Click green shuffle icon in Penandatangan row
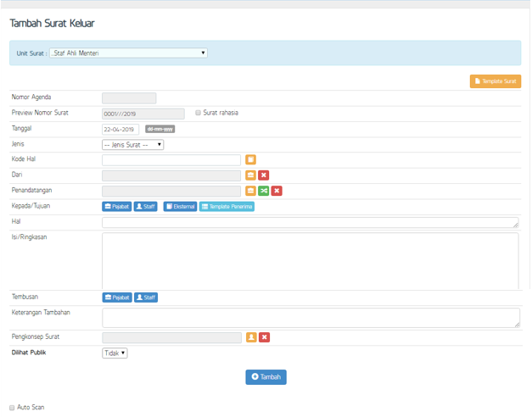The image size is (532, 417). click(264, 191)
